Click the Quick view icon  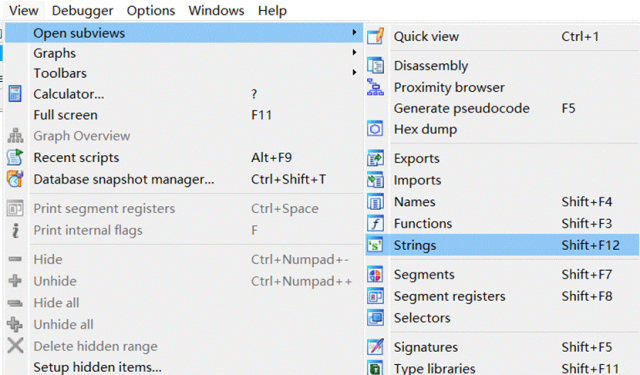376,36
